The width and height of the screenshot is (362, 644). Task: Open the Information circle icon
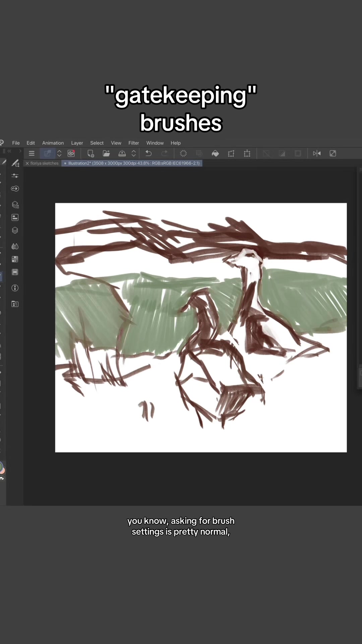pyautogui.click(x=15, y=288)
